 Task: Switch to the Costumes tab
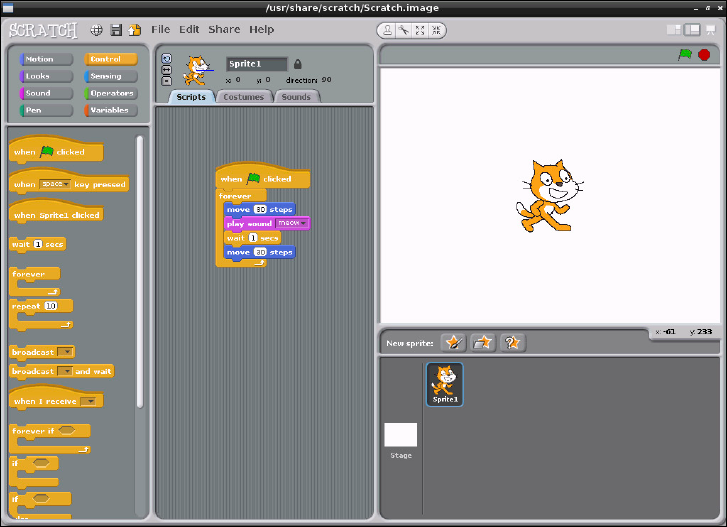point(243,97)
